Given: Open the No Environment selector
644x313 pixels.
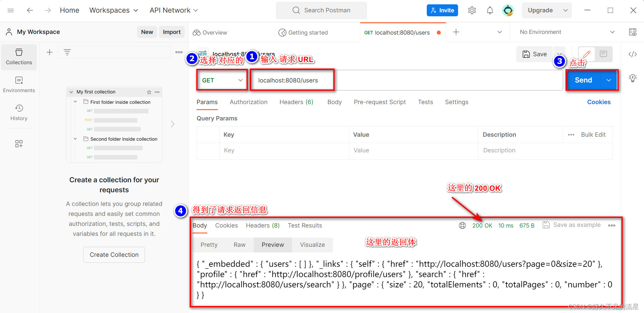Looking at the screenshot, I should [x=567, y=32].
